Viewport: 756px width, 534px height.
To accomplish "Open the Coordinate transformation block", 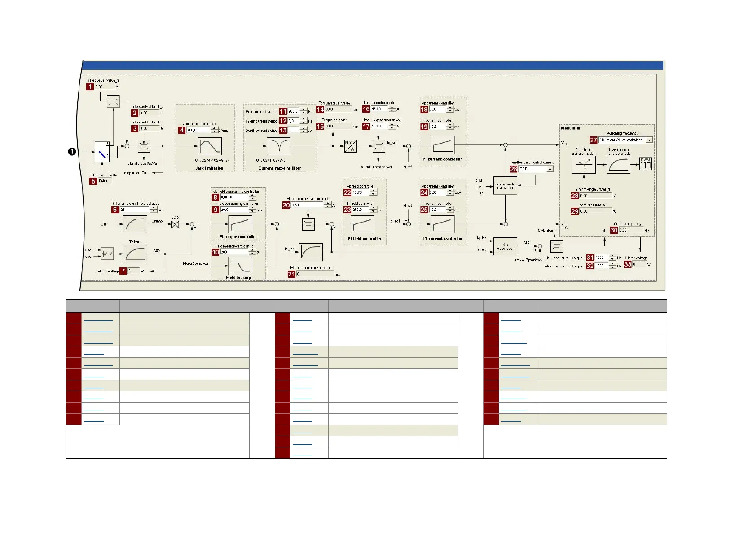I will (x=584, y=165).
